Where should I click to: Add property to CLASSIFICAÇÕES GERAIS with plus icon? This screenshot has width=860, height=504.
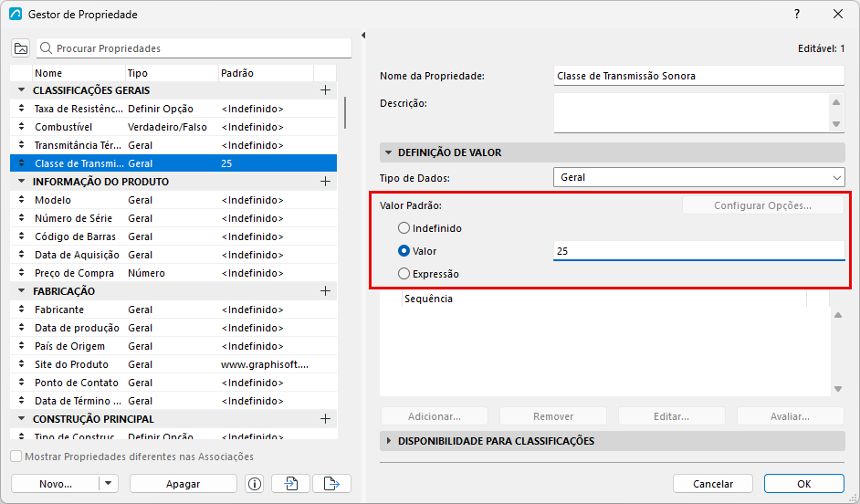(x=325, y=90)
